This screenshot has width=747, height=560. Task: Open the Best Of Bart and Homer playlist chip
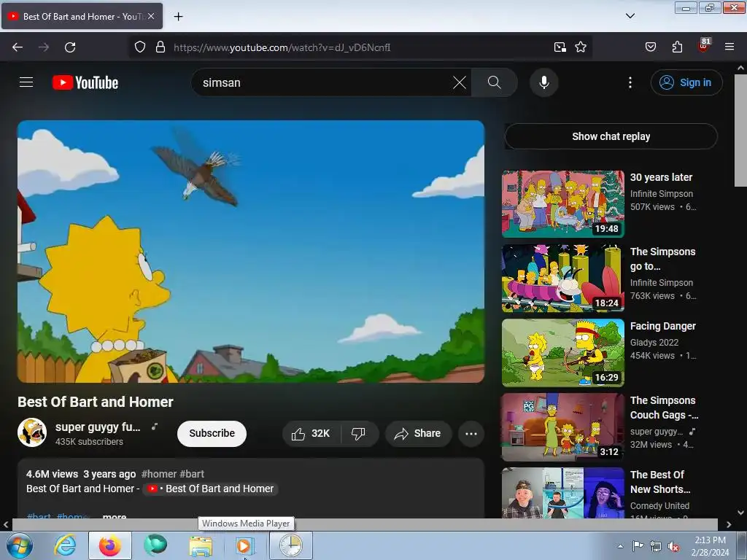click(x=211, y=489)
